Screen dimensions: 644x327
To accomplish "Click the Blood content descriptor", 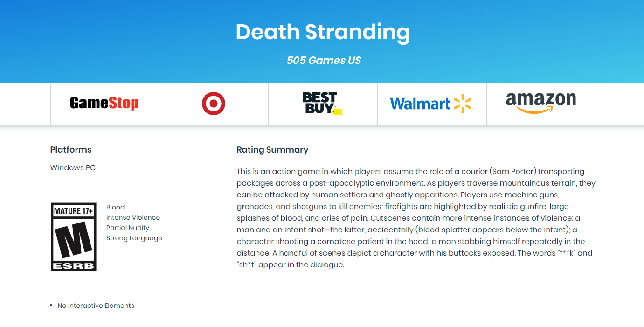I will [115, 207].
